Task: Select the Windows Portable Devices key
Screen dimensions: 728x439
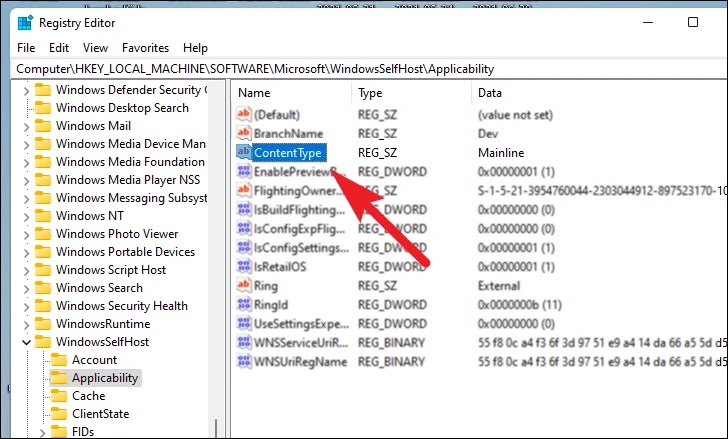Action: 125,252
